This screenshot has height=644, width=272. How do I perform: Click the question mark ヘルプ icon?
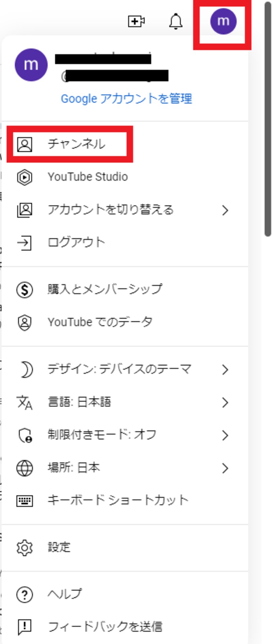click(x=24, y=594)
